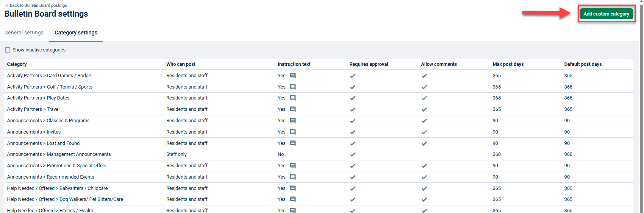This screenshot has width=644, height=213.
Task: Open Help Needed > Dog Walkers/ Pet Sitters/Care category
Action: 65,199
